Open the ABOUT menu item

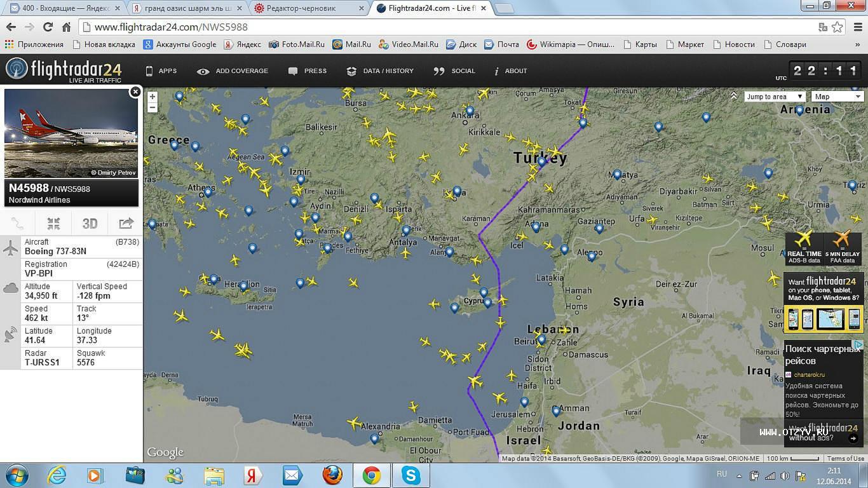coord(511,71)
